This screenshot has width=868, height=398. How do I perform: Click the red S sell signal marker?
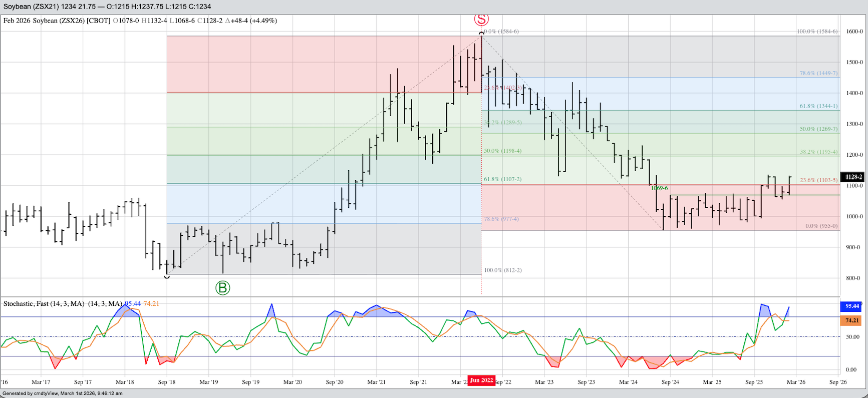(481, 19)
